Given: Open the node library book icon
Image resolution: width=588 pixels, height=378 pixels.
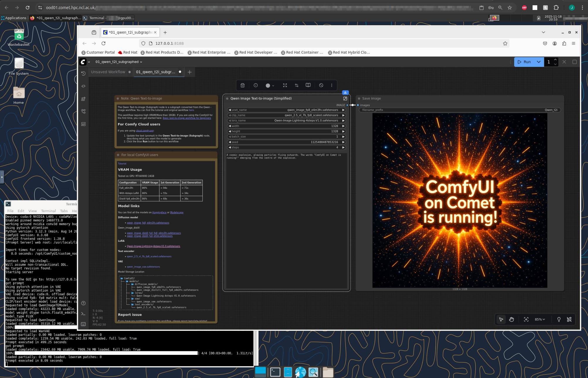Looking at the screenshot, I should 308,85.
